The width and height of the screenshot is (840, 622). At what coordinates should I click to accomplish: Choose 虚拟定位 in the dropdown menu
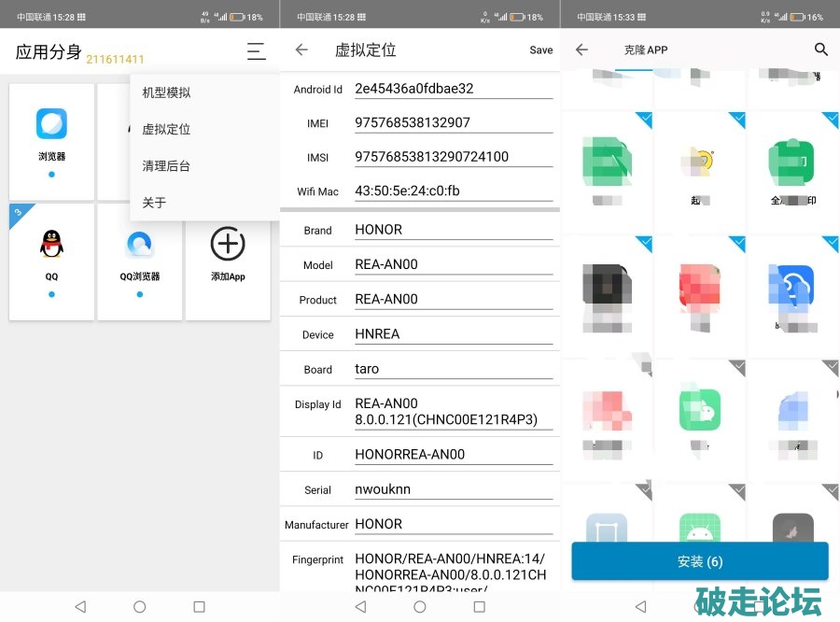click(x=166, y=129)
